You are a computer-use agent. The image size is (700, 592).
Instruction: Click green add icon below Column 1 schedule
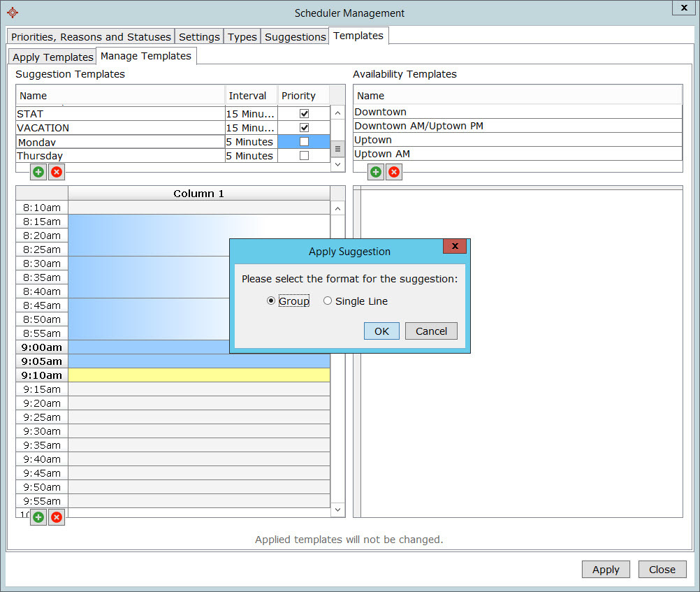(38, 517)
